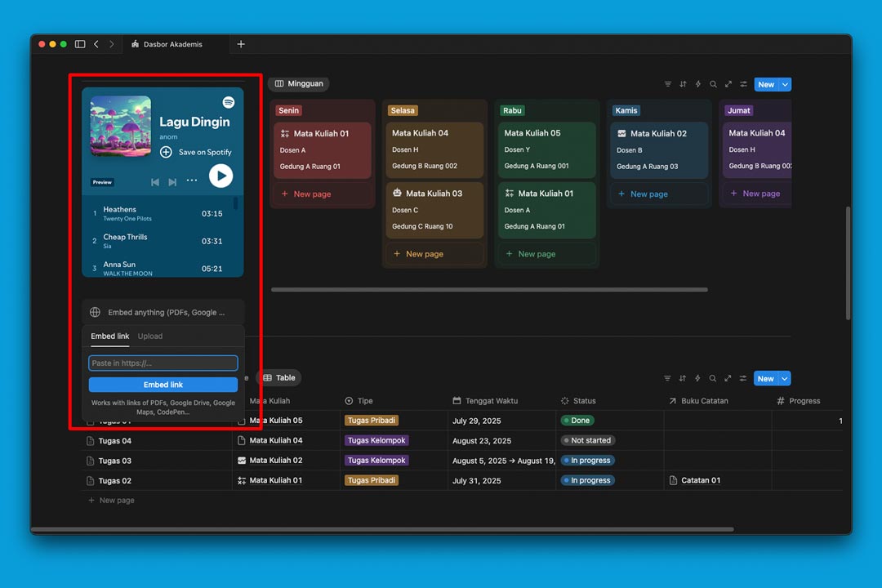882x588 pixels.
Task: Open the New dropdown arrow above the table
Action: point(785,379)
